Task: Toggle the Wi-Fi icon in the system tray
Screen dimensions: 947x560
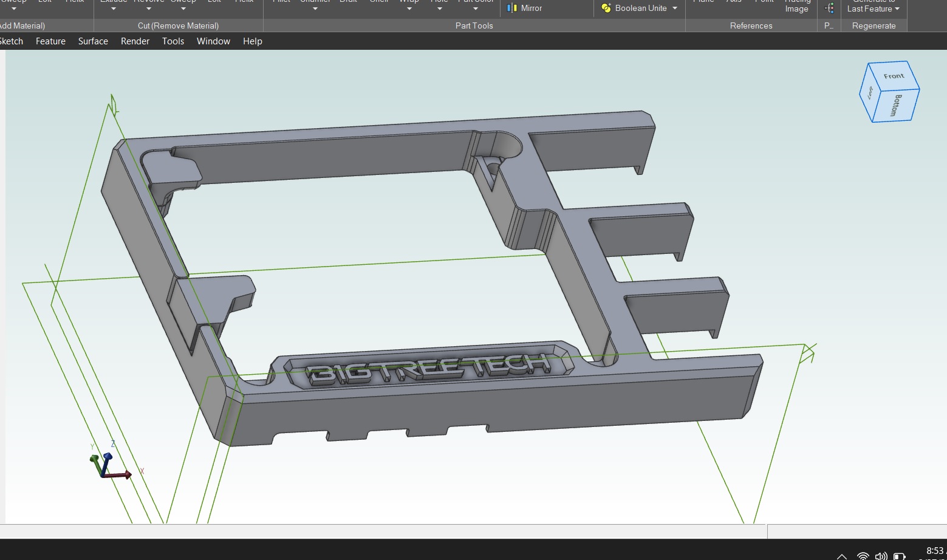Action: tap(862, 555)
